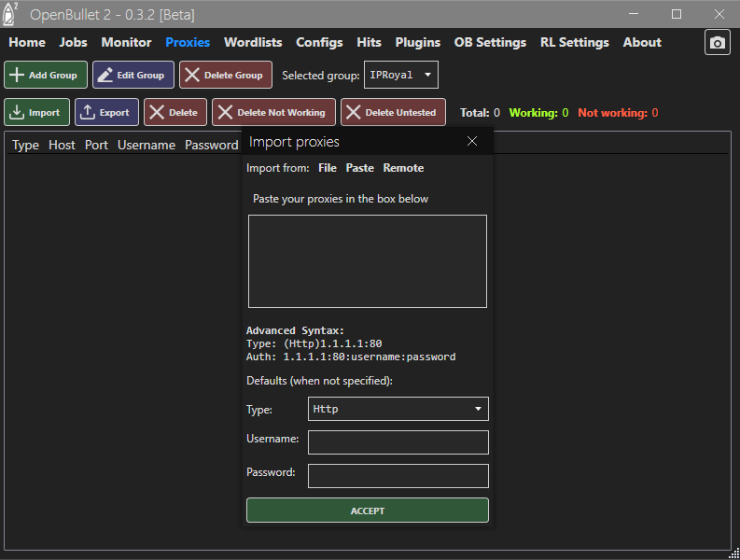Click the upload icon on Export
This screenshot has width=740, height=560.
[88, 113]
